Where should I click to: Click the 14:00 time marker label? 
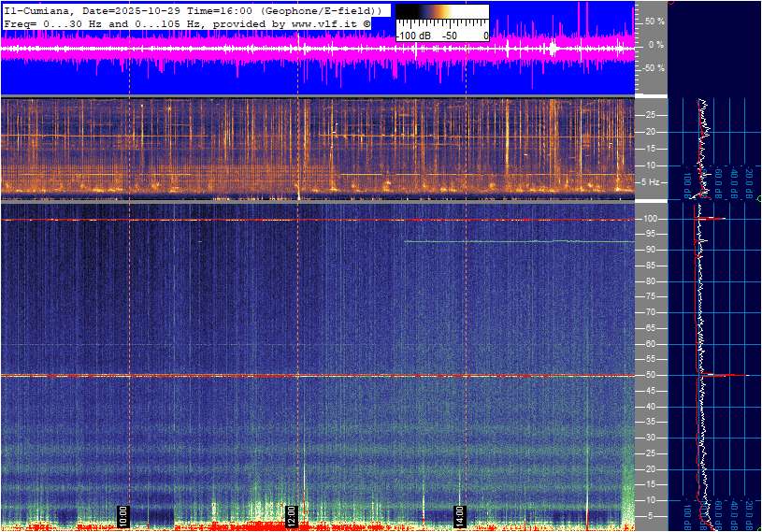point(459,514)
